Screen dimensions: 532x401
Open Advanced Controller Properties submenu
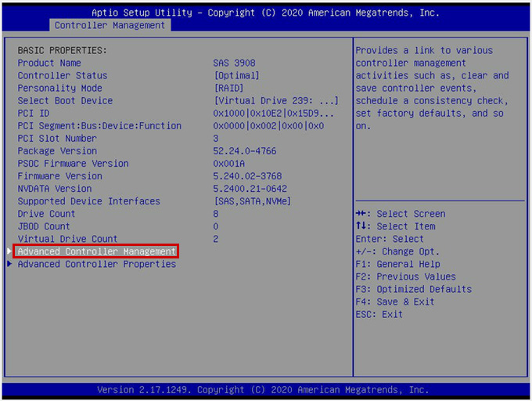(96, 264)
